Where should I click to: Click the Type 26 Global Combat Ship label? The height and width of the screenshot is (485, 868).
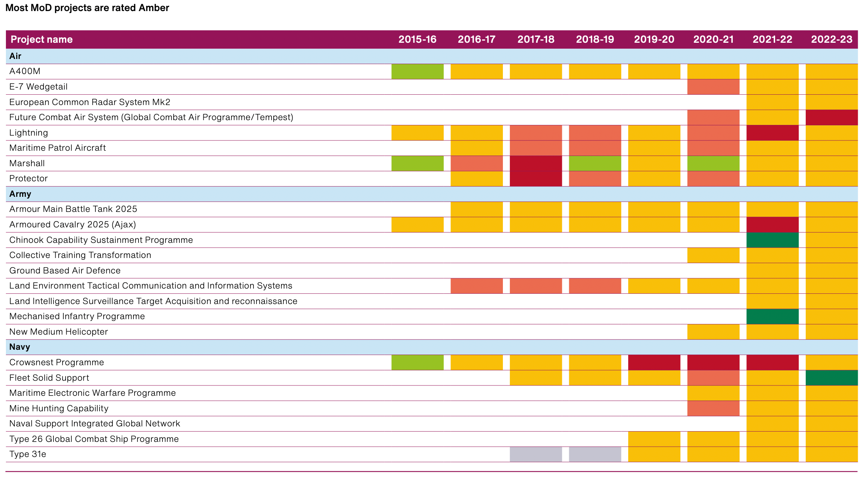94,439
